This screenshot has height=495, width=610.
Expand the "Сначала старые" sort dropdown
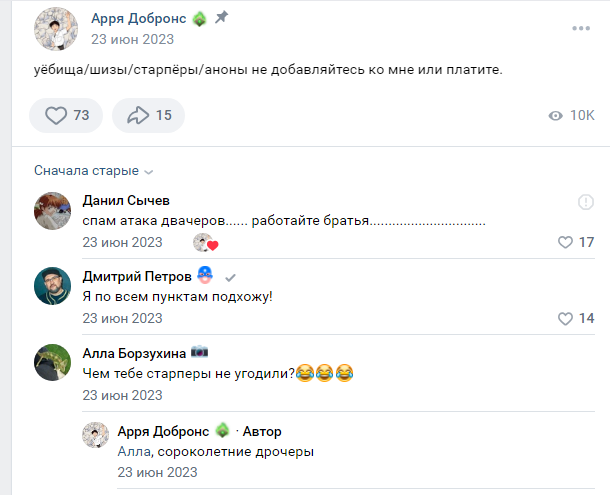(x=93, y=171)
